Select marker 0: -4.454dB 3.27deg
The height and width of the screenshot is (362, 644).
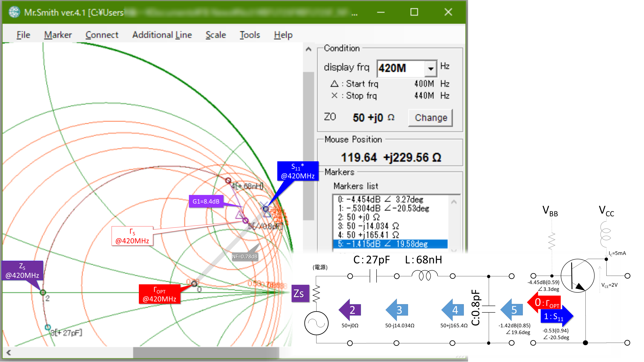tap(390, 199)
